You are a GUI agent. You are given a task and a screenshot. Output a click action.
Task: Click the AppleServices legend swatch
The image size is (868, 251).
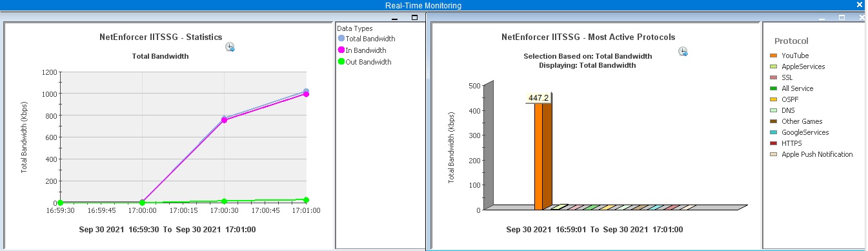(774, 66)
